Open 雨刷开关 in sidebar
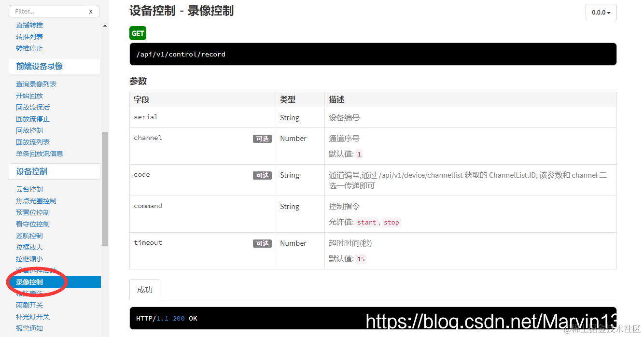The height and width of the screenshot is (337, 644). point(29,305)
